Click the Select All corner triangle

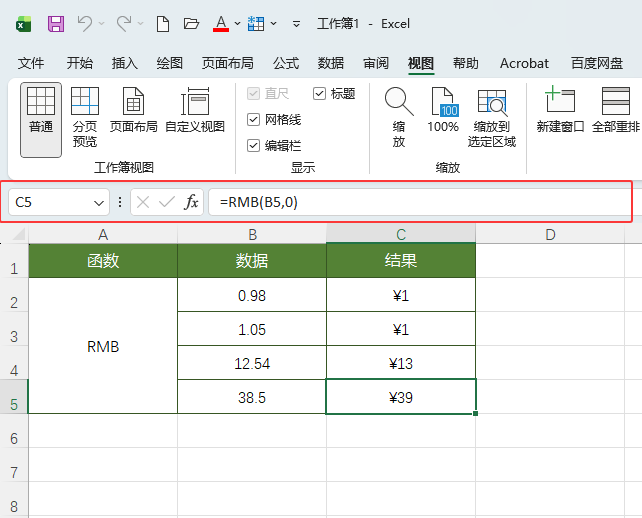[x=18, y=234]
